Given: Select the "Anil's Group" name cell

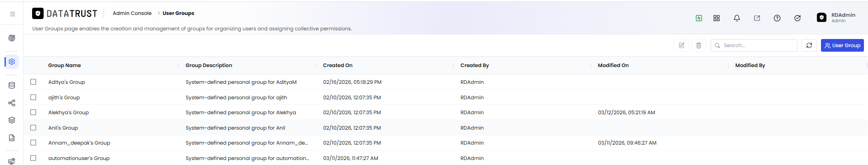Looking at the screenshot, I should [x=63, y=128].
